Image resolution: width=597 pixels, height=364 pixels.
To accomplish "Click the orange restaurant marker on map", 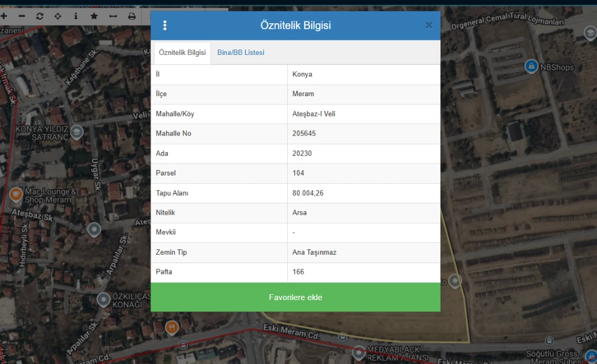I will click(x=171, y=327).
